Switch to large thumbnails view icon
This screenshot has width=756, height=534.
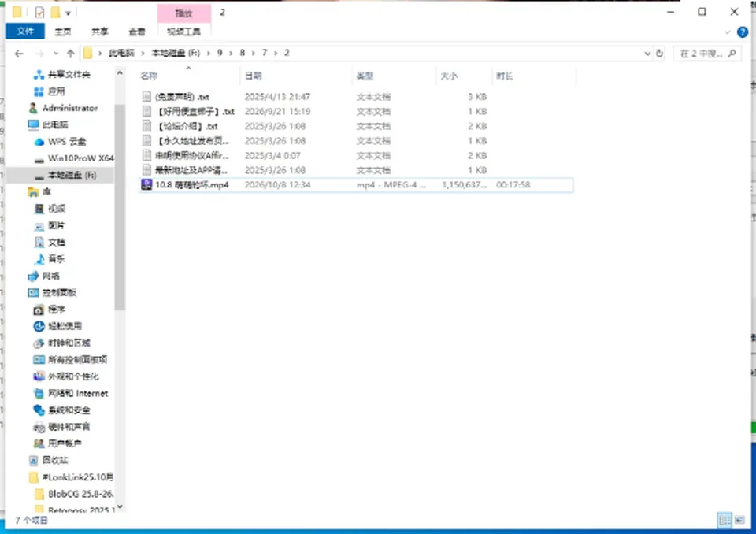739,520
